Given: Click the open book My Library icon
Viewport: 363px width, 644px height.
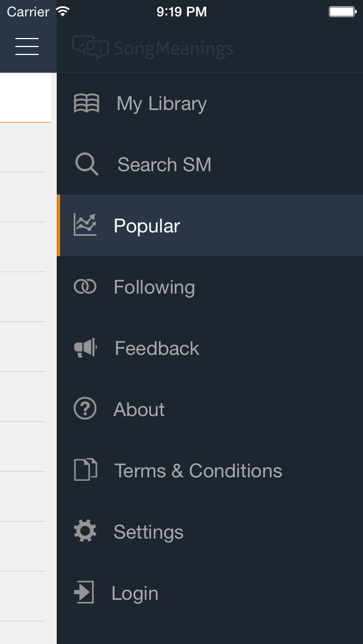Looking at the screenshot, I should 87,103.
